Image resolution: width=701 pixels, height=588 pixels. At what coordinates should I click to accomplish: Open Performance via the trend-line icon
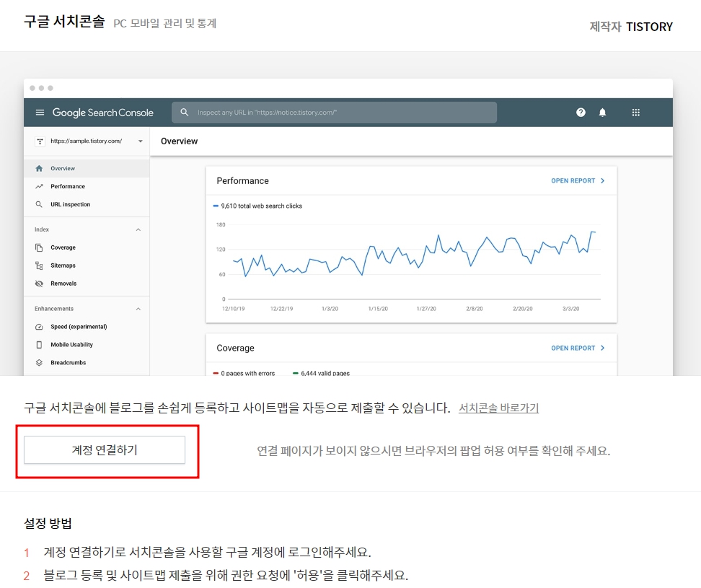(39, 186)
